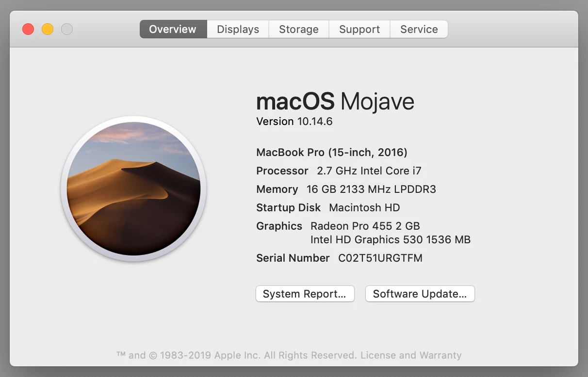Image resolution: width=588 pixels, height=377 pixels.
Task: Click the 2.7 GHz Intel Core i7 value
Action: click(369, 171)
